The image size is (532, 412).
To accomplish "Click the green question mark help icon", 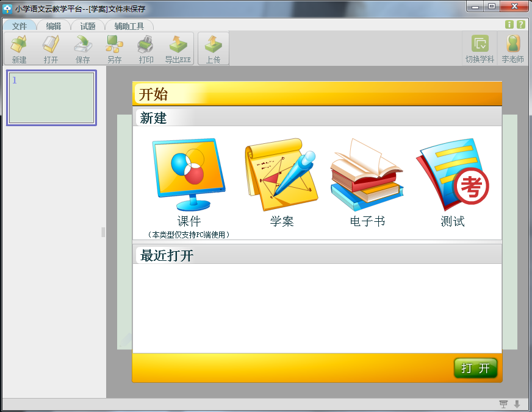I will [520, 24].
